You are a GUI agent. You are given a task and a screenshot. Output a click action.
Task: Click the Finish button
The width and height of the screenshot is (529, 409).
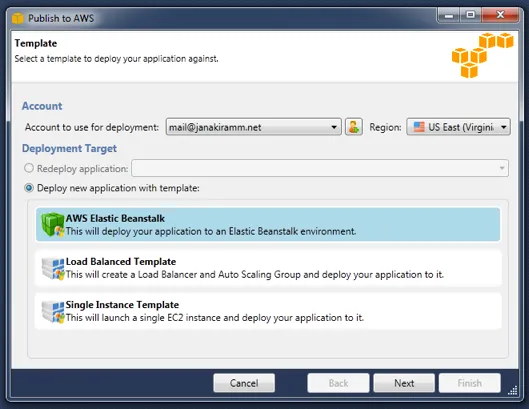[469, 383]
